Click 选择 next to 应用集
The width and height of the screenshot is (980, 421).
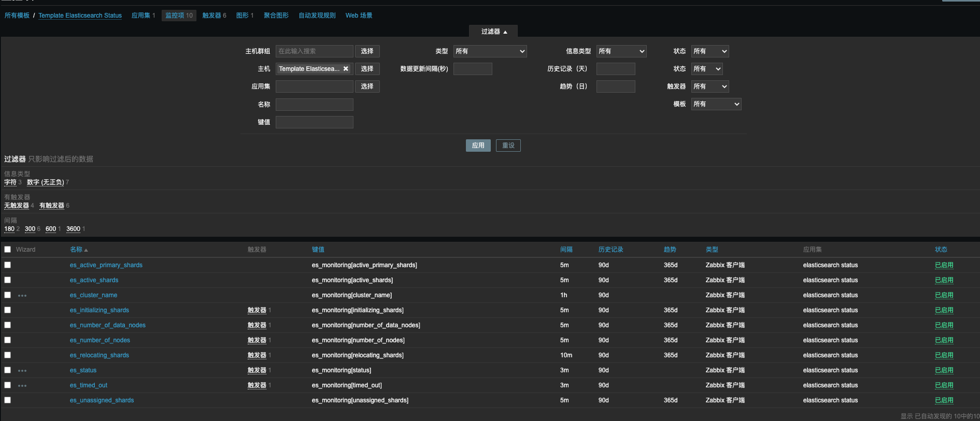click(367, 86)
